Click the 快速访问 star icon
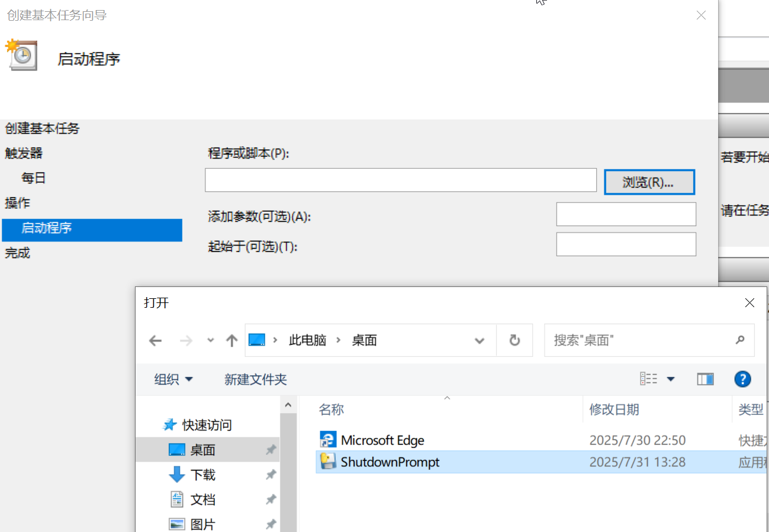This screenshot has width=769, height=532. click(170, 425)
